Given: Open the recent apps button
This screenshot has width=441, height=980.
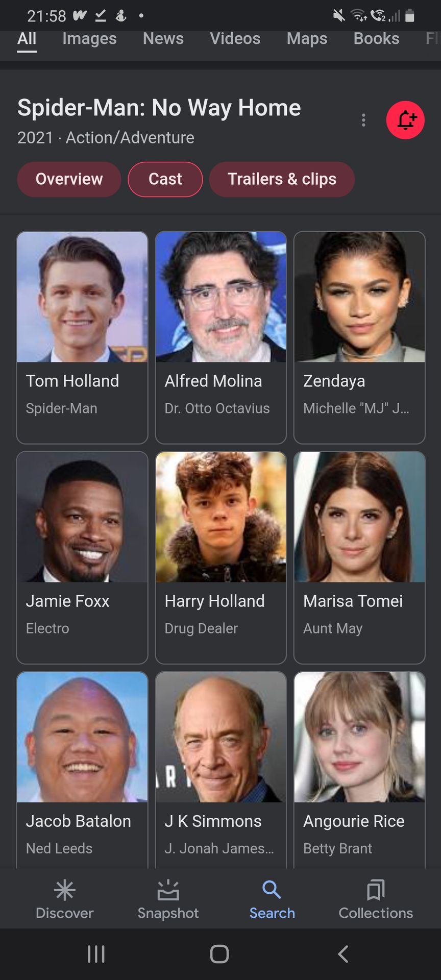Looking at the screenshot, I should click(x=96, y=953).
